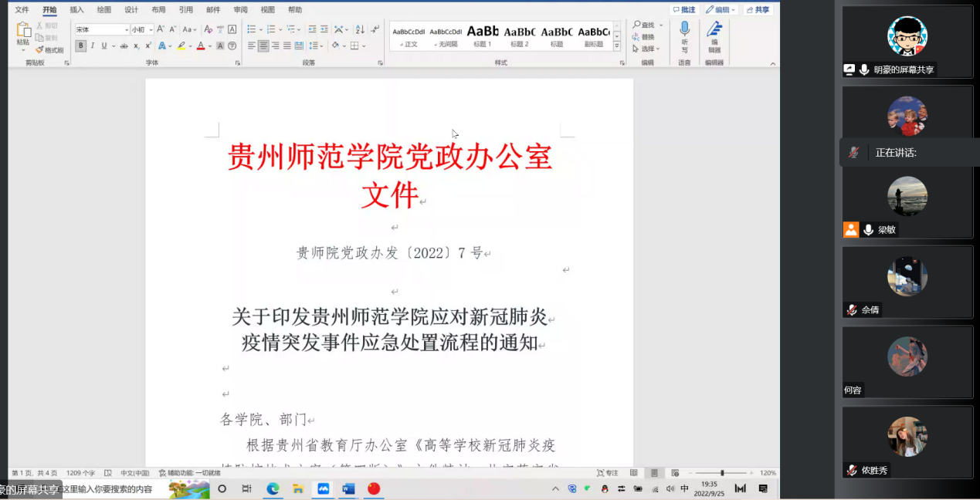Open the Editor (编辑器) pane
The height and width of the screenshot is (500, 980).
(x=714, y=36)
